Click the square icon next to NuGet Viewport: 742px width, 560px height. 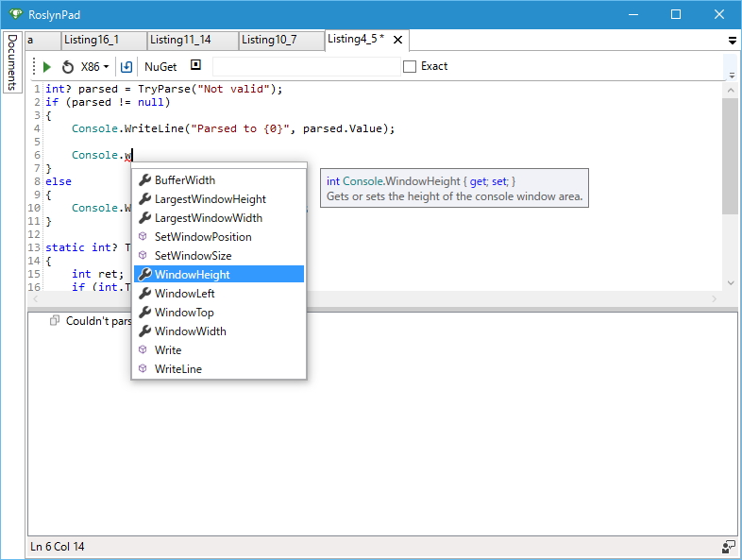(x=196, y=65)
